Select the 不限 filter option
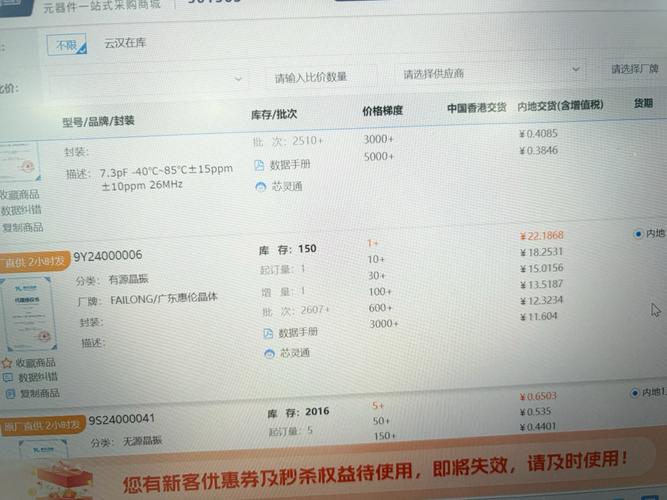 [67, 45]
